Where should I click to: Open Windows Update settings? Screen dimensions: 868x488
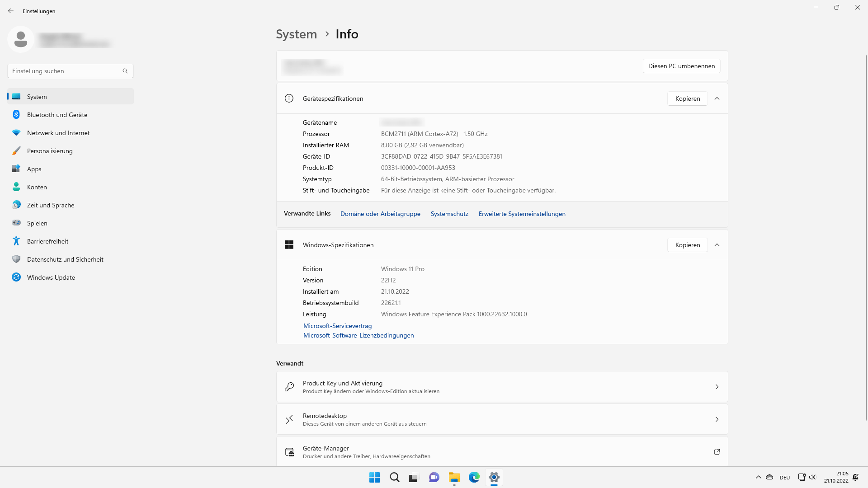tap(71, 277)
